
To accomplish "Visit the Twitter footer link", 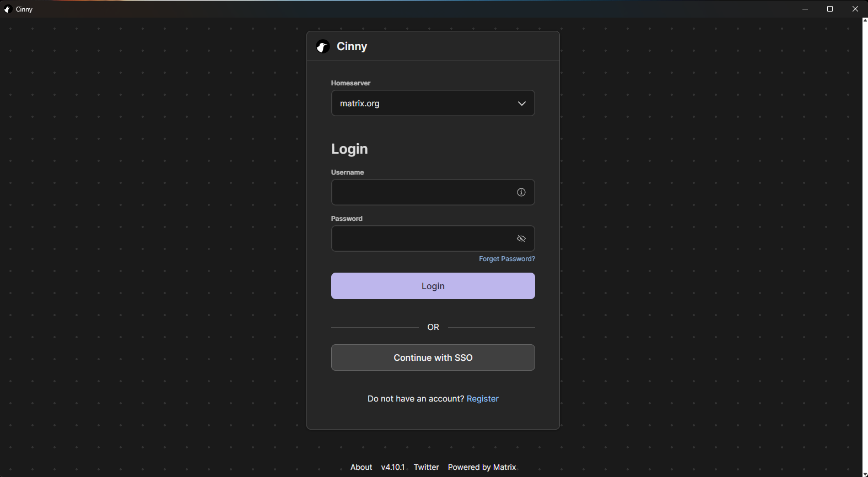I will coord(427,467).
